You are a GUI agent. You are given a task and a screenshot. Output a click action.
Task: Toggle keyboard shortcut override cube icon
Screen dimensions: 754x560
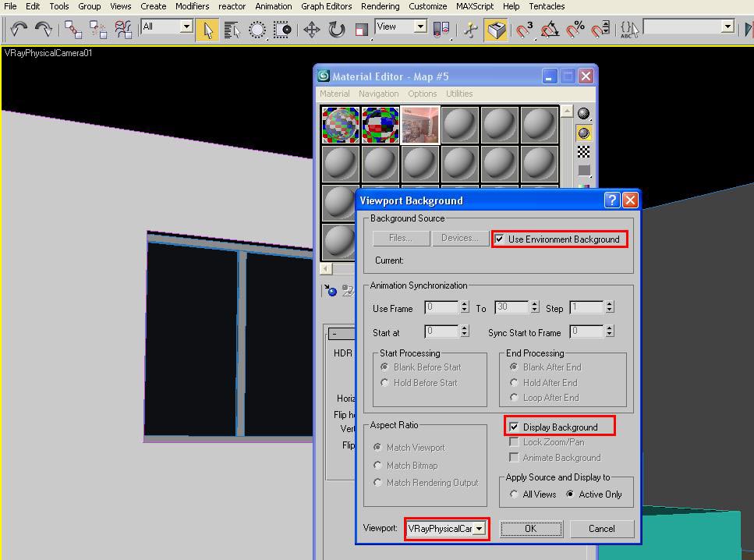[496, 30]
